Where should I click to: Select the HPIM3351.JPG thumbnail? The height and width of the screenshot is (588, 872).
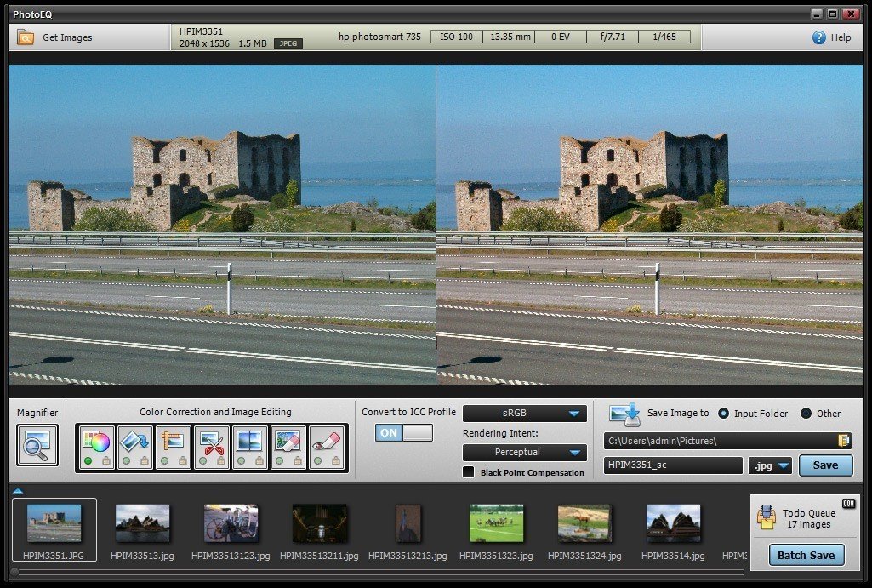point(54,529)
